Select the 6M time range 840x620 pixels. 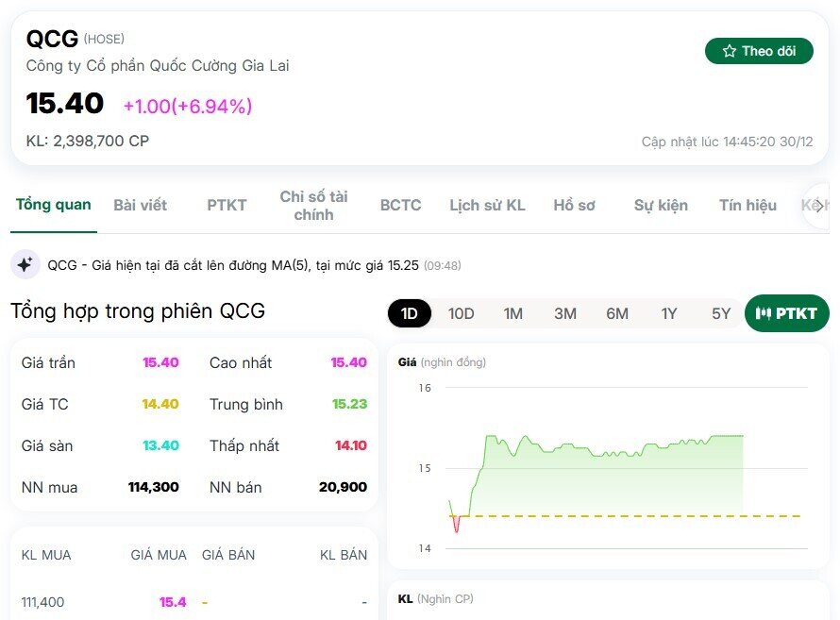click(616, 312)
